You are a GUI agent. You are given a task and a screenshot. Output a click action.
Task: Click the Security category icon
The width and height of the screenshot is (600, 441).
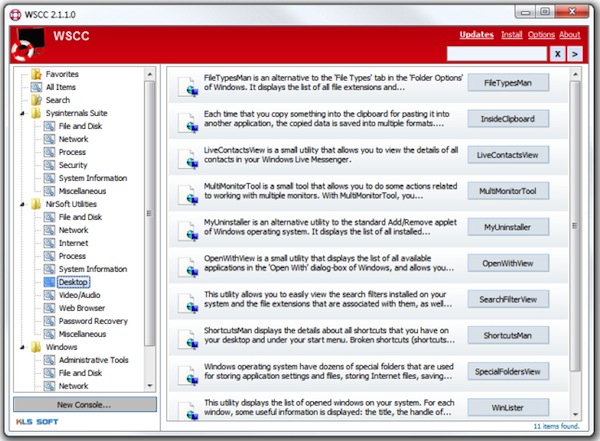click(49, 165)
